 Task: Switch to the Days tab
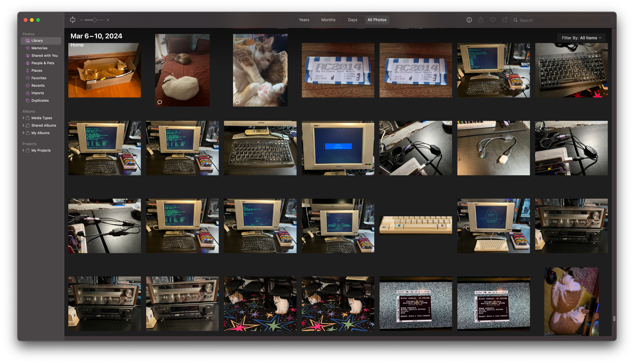[352, 20]
